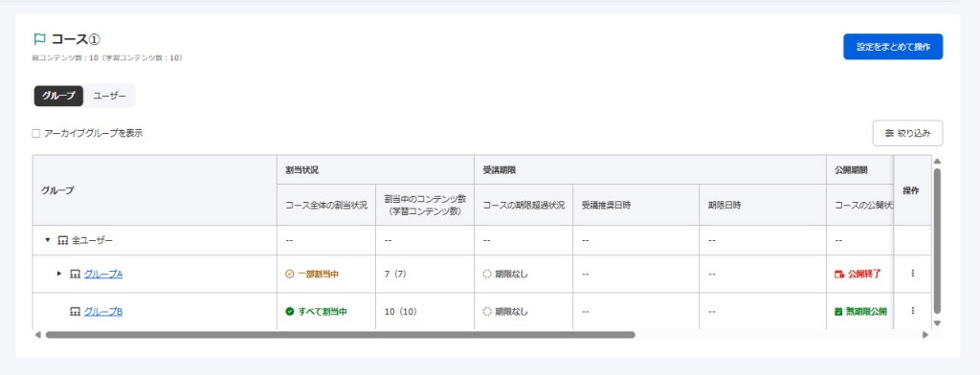The image size is (980, 375).
Task: Open the three-dot menu for グループB row
Action: 912,311
